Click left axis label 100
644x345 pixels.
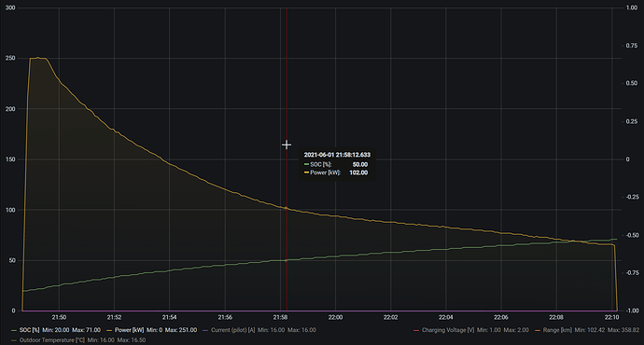pos(10,210)
